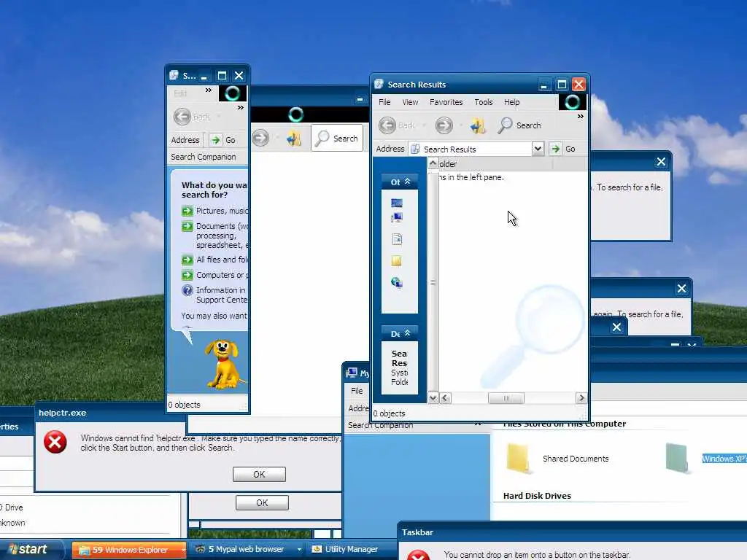Click Search button in Search Results toolbar

pos(519,125)
